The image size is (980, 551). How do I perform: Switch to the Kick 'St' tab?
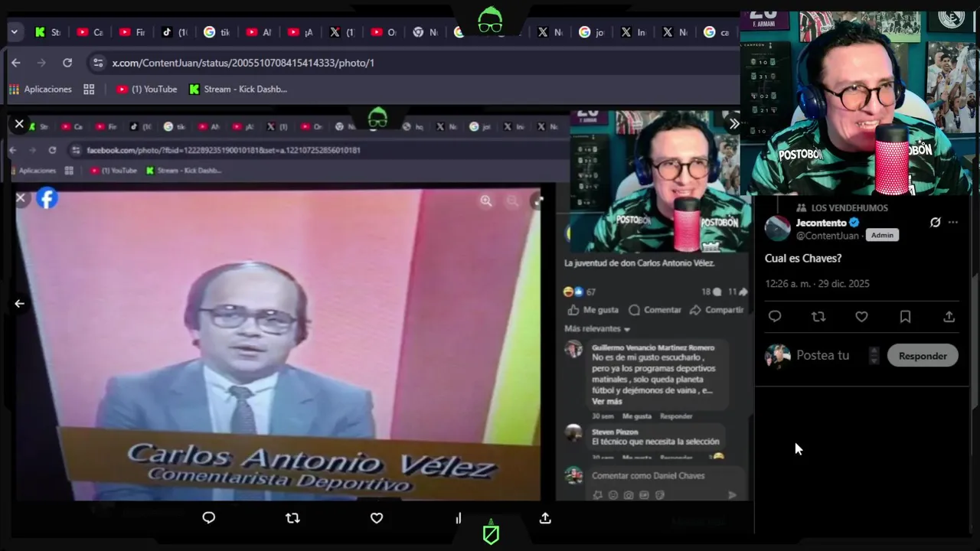click(47, 32)
